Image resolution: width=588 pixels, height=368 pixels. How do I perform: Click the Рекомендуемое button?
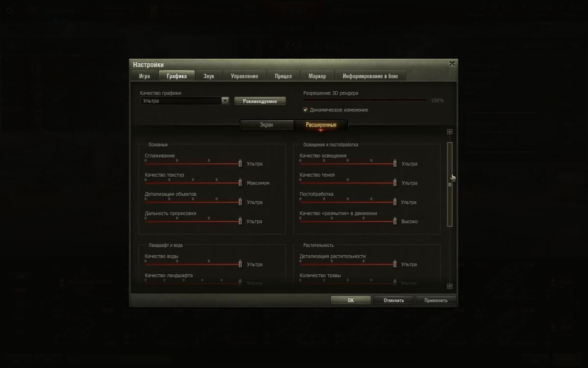tap(260, 101)
